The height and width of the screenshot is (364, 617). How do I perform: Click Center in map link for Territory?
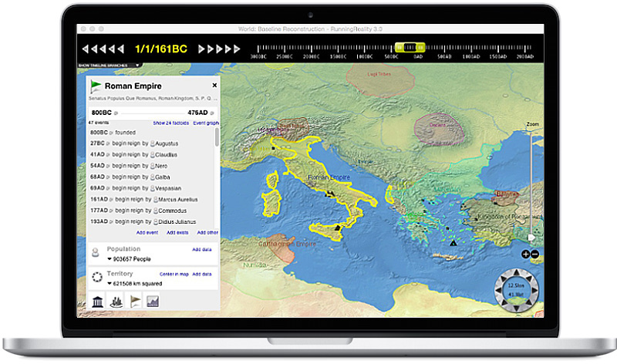[x=174, y=274]
